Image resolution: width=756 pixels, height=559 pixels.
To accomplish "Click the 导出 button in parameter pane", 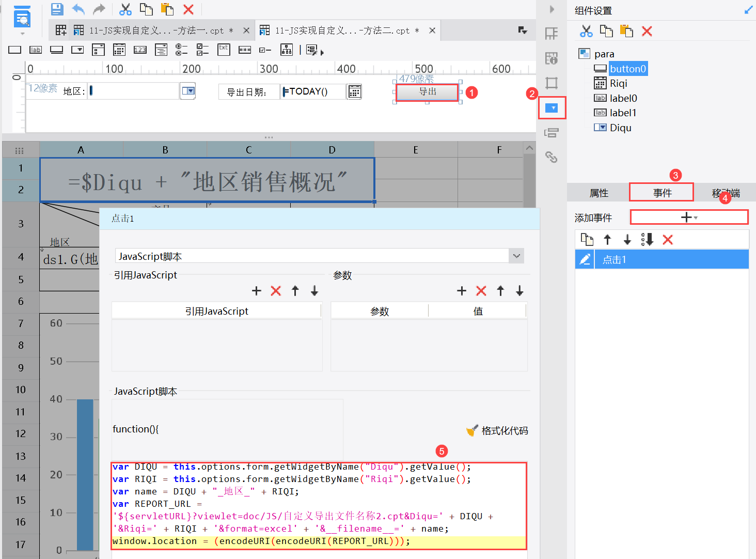I will [x=427, y=92].
